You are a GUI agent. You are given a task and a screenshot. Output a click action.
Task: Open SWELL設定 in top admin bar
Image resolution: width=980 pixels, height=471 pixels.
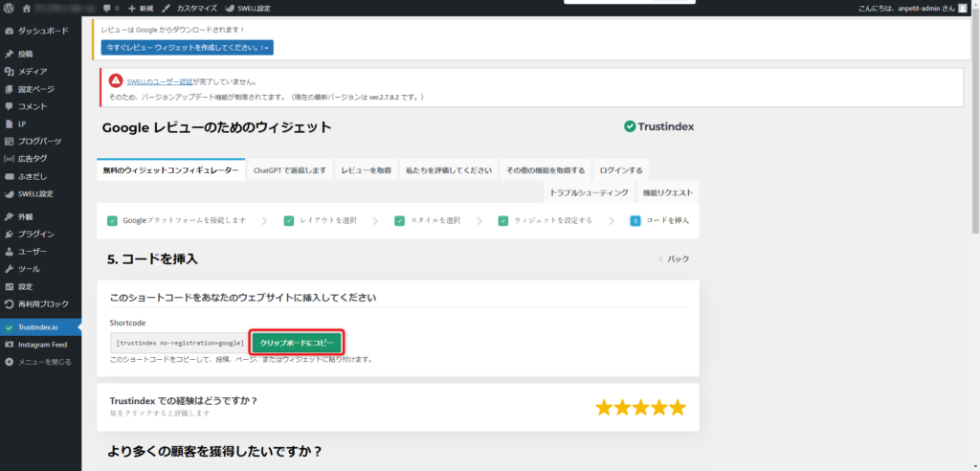pyautogui.click(x=248, y=9)
